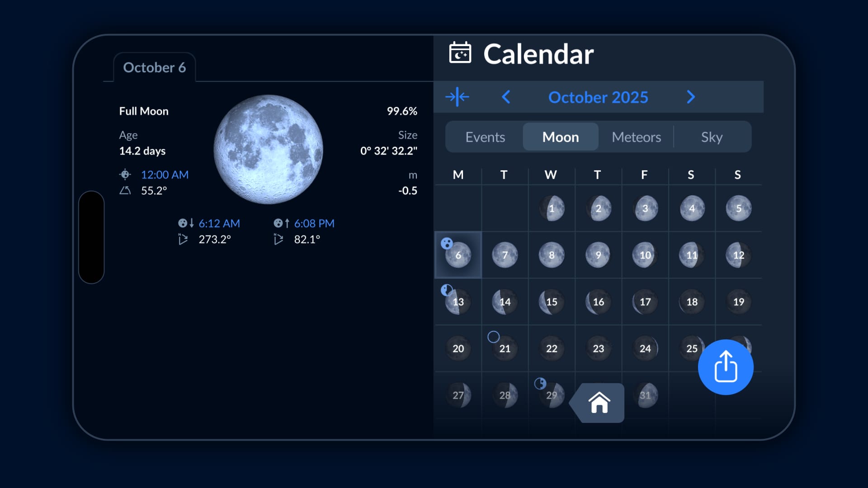Enable the Moon phase display mode
The image size is (868, 488).
pos(561,136)
